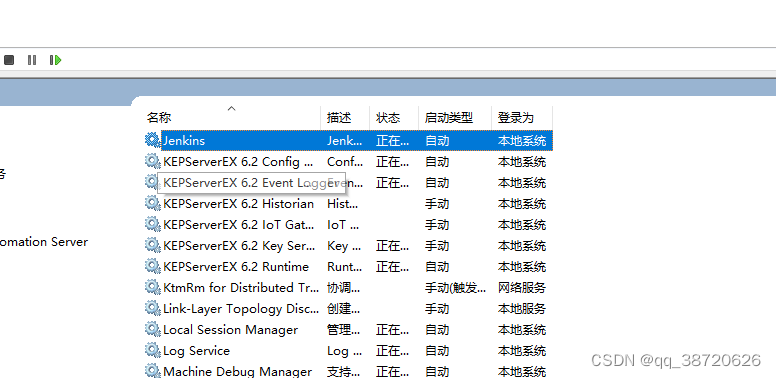776x378 pixels.
Task: Click the Pause Service toolbar button
Action: point(32,60)
